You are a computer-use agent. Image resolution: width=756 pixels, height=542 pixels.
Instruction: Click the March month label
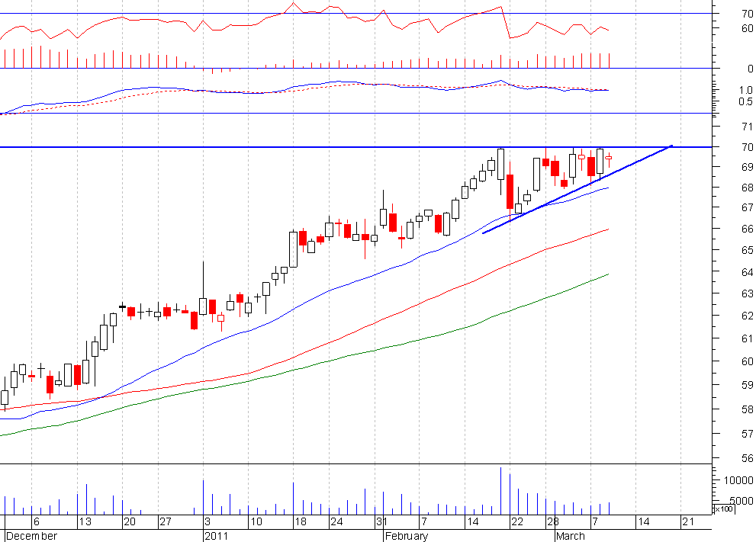click(x=571, y=536)
